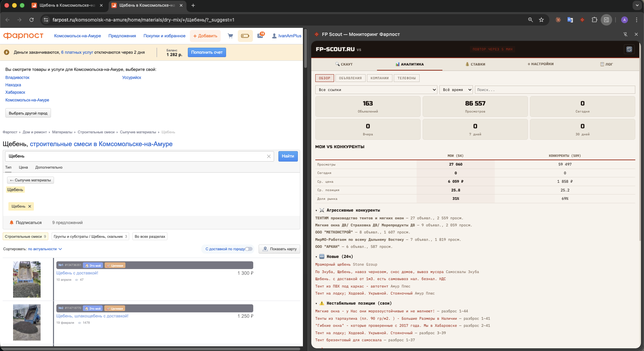
Task: Remove the Щебень filter chip
Action: tap(30, 206)
